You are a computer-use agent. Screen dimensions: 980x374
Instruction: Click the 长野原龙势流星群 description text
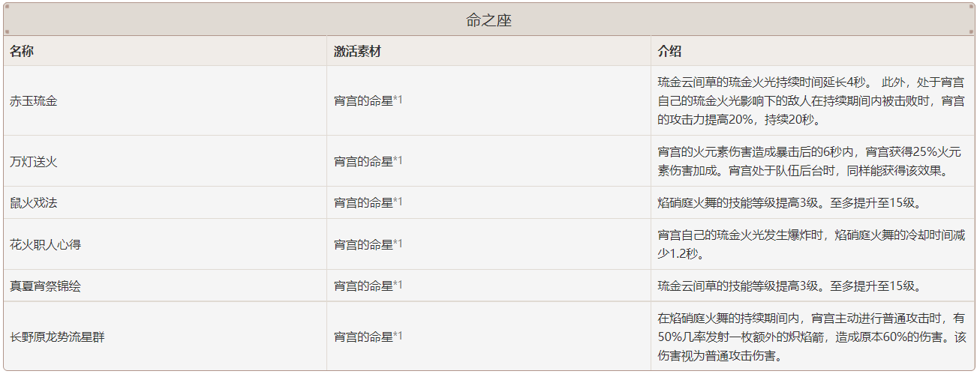[x=811, y=337]
